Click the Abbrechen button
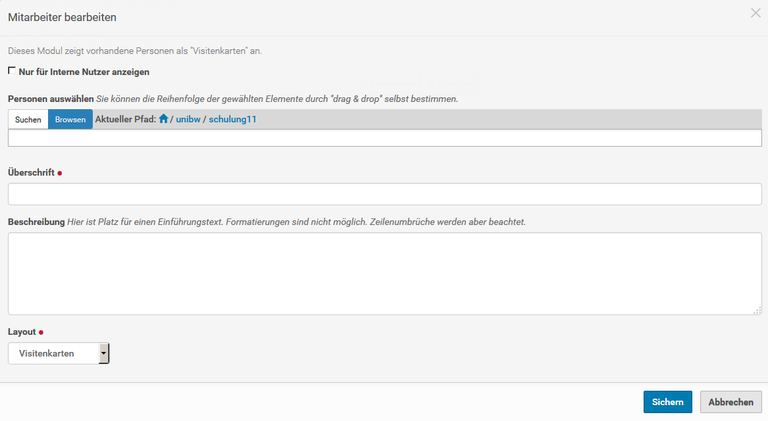The height and width of the screenshot is (421, 768). click(x=731, y=402)
